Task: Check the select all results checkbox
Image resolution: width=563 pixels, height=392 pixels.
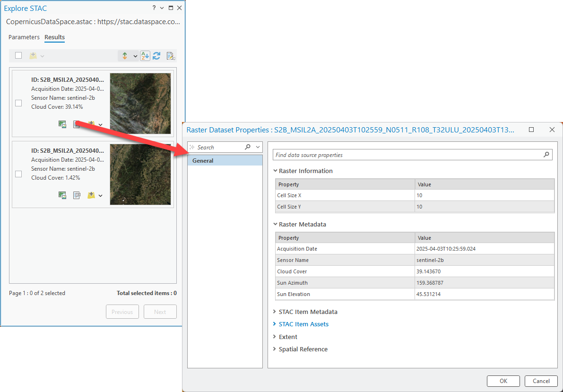Action: [18, 55]
